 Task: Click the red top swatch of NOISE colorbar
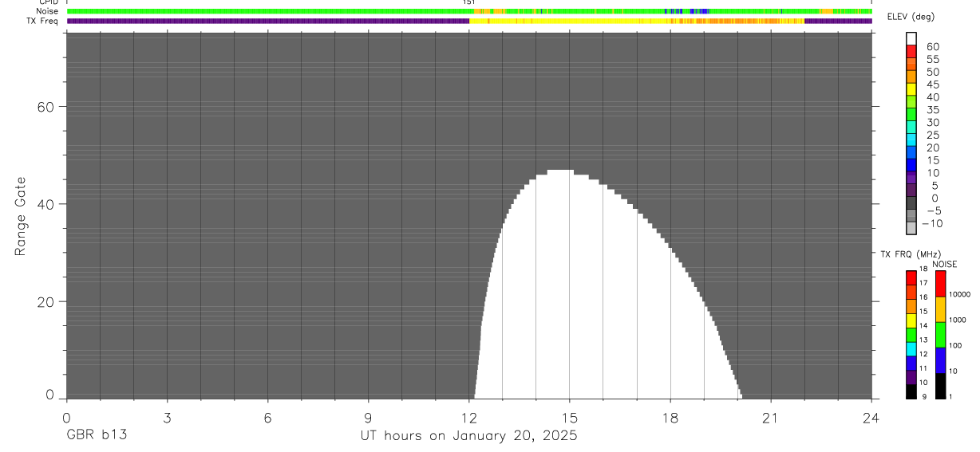click(x=940, y=284)
